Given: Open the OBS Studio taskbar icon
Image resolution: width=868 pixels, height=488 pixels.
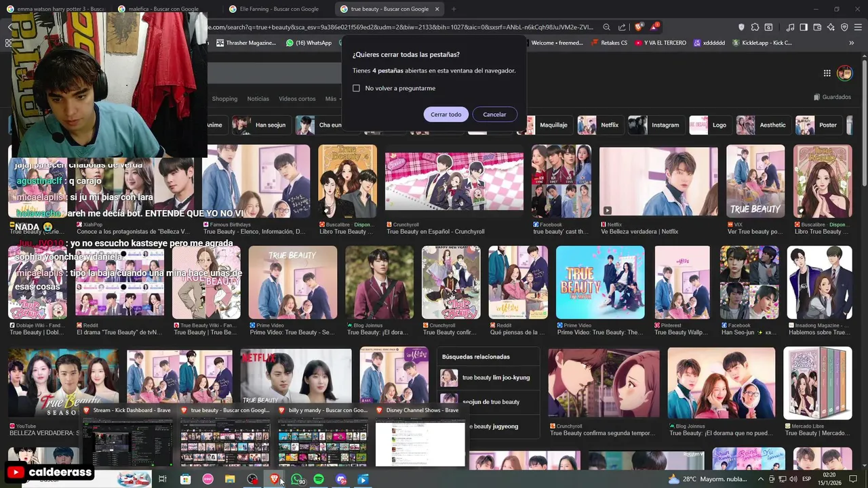Looking at the screenshot, I should pyautogui.click(x=252, y=479).
